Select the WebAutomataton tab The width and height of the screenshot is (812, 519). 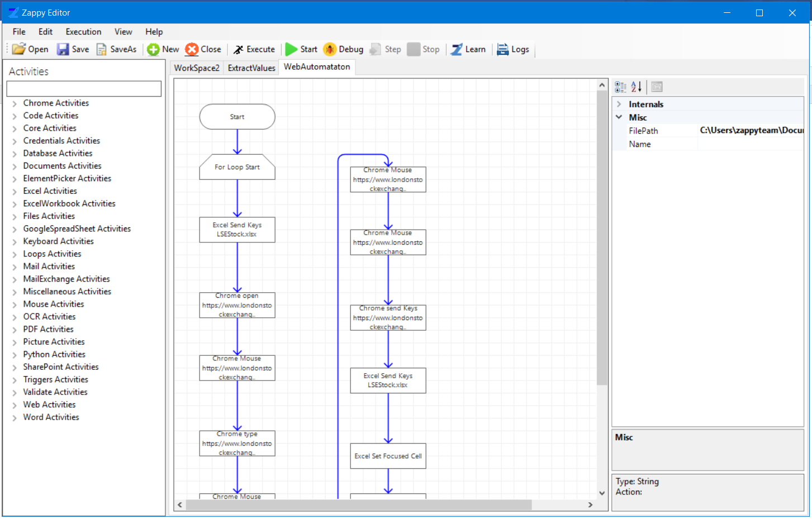[317, 67]
